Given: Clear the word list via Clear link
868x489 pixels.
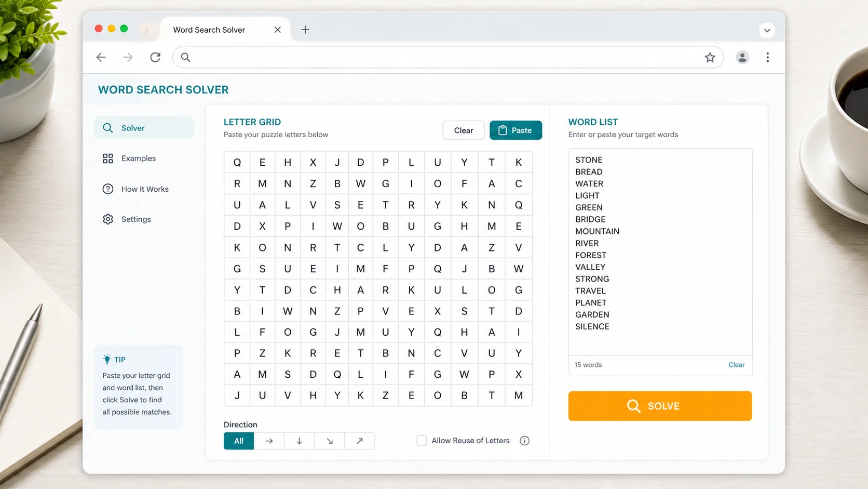Looking at the screenshot, I should 736,365.
